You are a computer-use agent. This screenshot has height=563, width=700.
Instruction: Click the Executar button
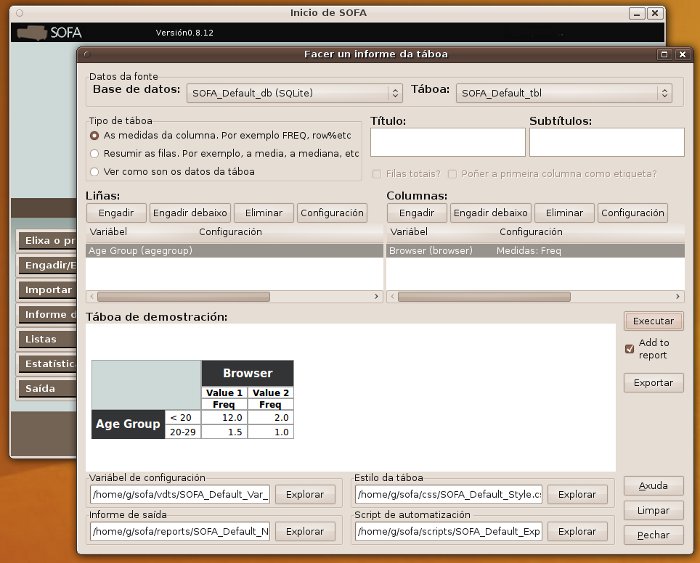coord(654,321)
